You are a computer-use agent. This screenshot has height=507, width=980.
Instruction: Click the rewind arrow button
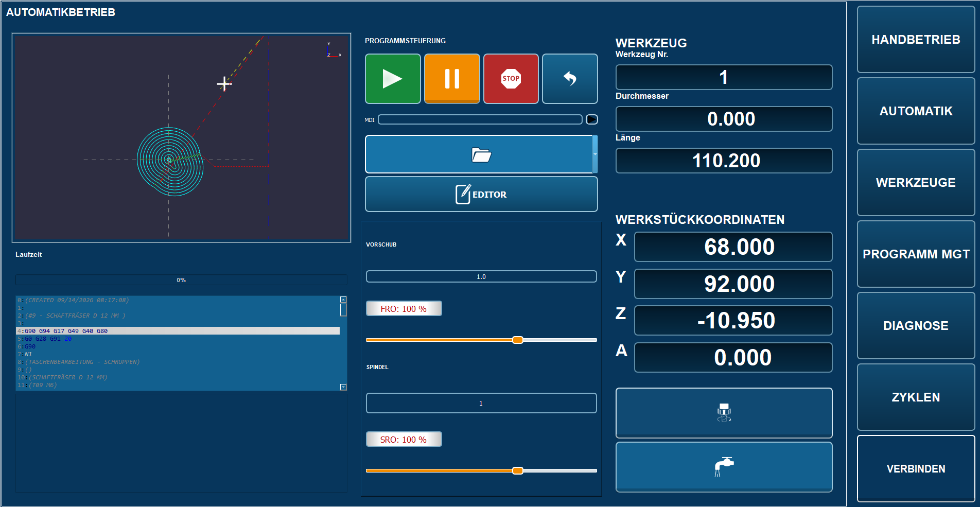570,79
